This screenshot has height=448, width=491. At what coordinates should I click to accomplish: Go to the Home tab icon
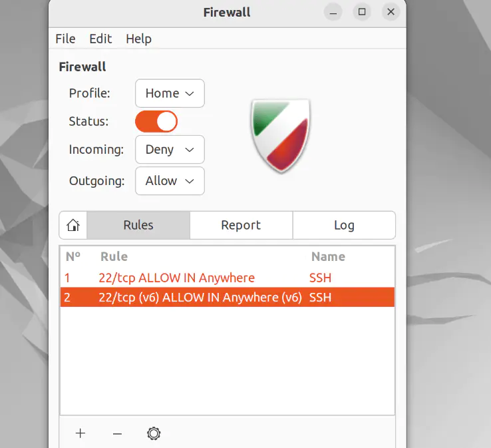[73, 225]
